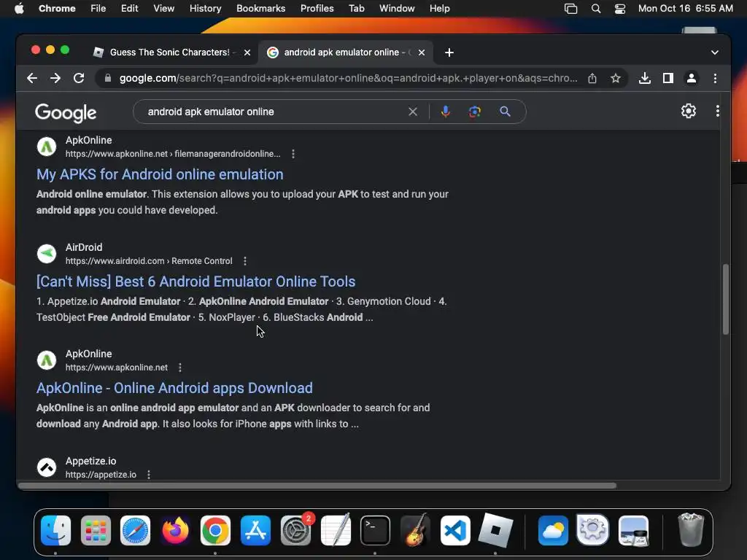Search by image with Lens icon

tap(474, 112)
